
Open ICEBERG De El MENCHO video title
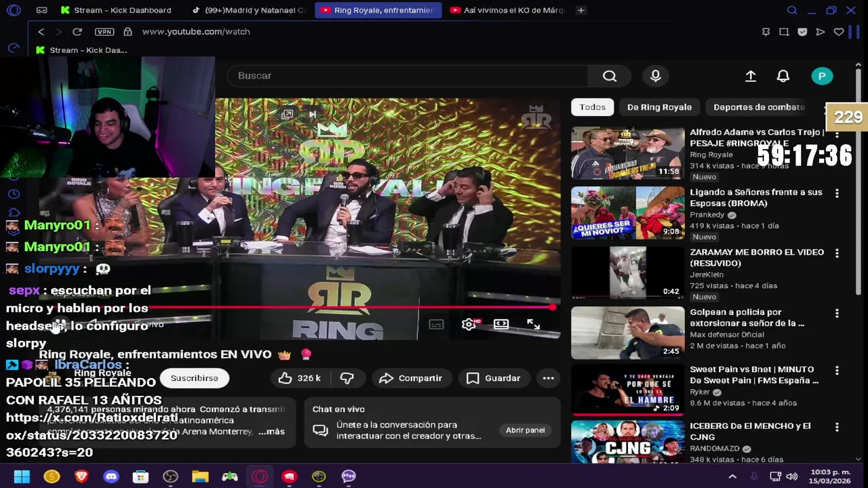pos(750,432)
